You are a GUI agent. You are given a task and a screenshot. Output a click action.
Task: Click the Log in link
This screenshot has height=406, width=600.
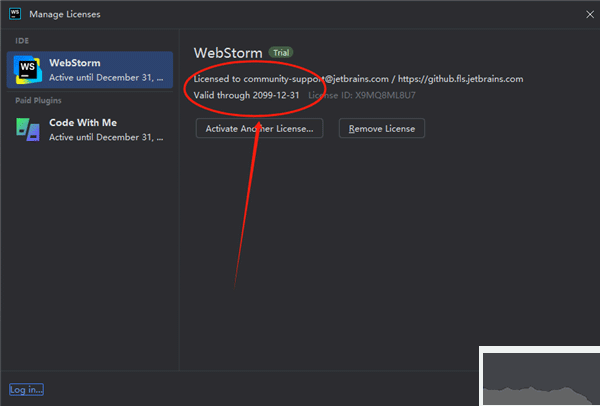point(26,390)
